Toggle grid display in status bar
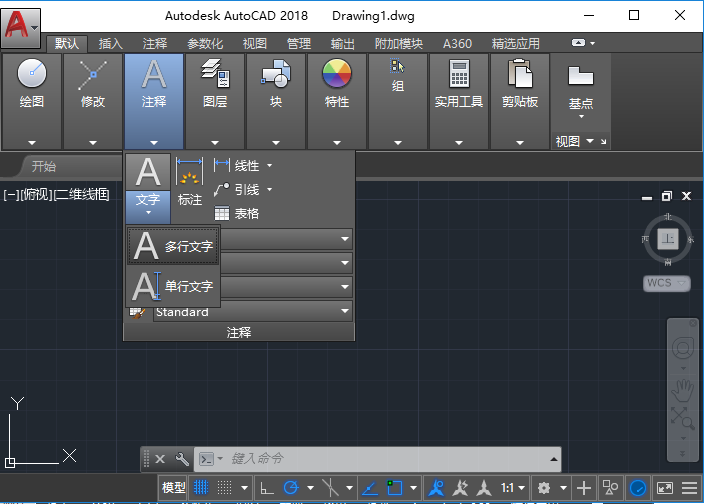This screenshot has width=704, height=504. click(x=201, y=487)
